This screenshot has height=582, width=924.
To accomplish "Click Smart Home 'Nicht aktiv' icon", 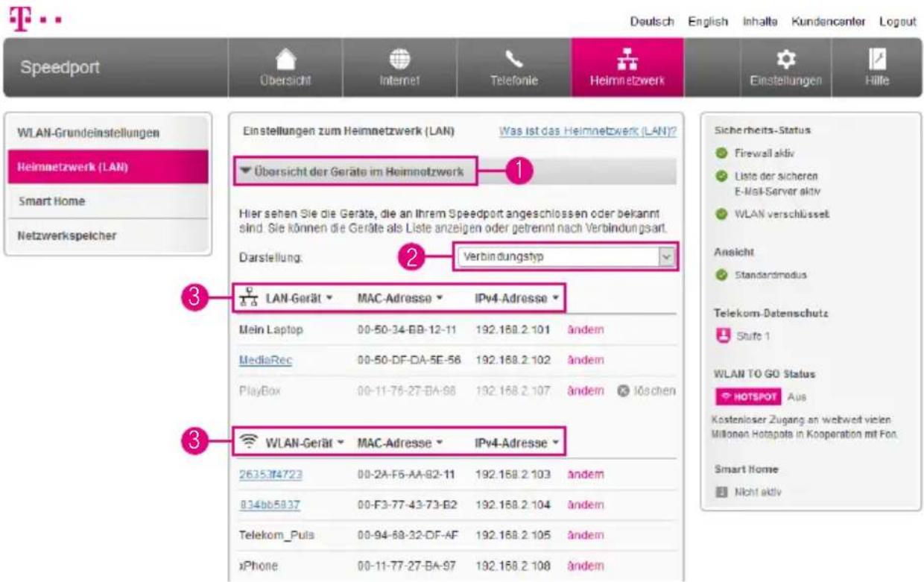I will pyautogui.click(x=721, y=492).
